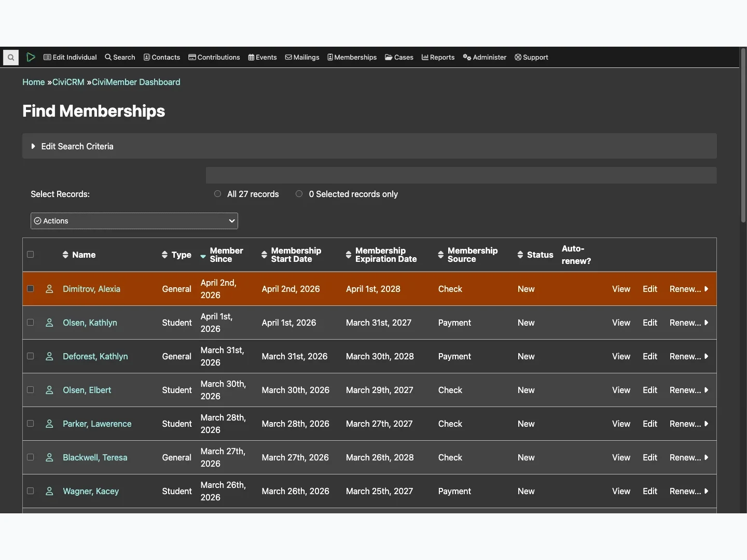The width and height of the screenshot is (747, 560).
Task: Go to the CiviCRM breadcrumb link
Action: [x=68, y=82]
